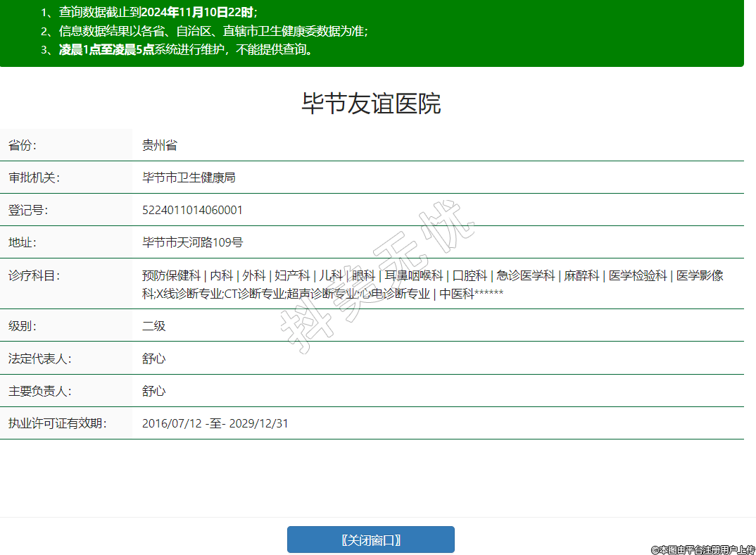The width and height of the screenshot is (756, 555).
Task: Click the 执业许可证有效期 row label
Action: 56,423
